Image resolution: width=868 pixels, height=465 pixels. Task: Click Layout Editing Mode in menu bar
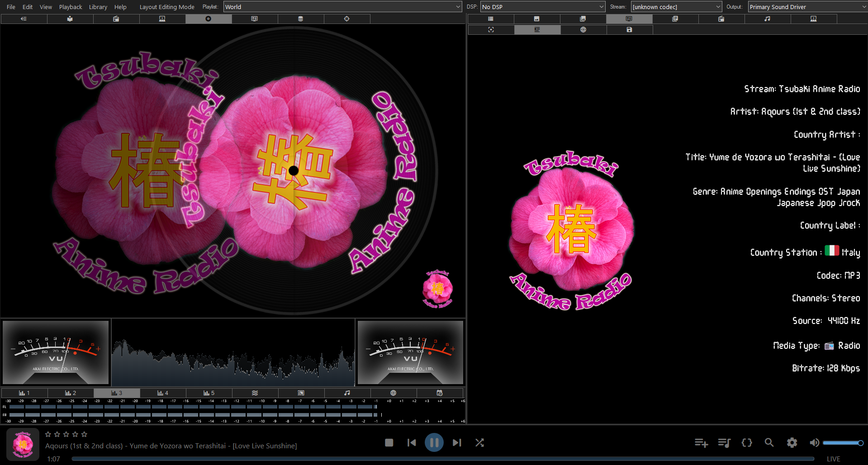[x=167, y=7]
